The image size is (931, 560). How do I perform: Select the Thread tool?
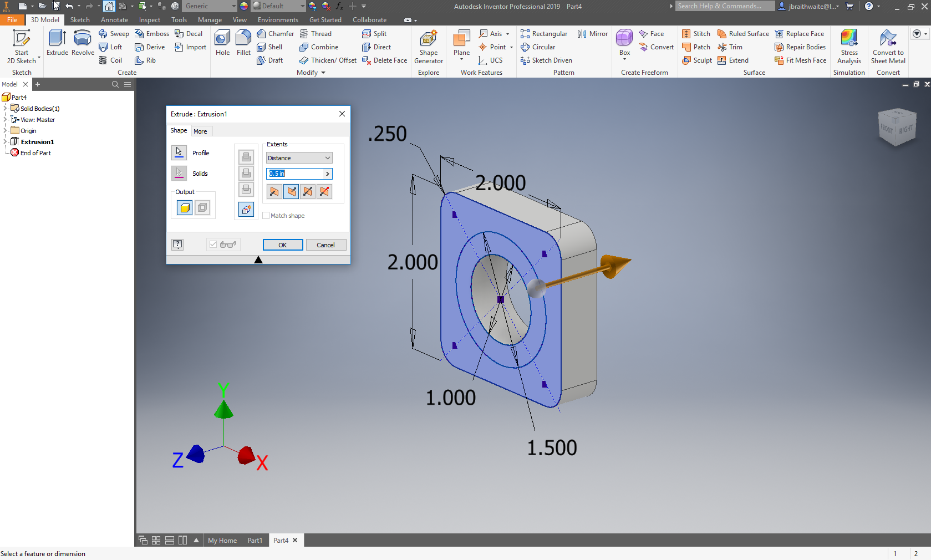coord(316,34)
